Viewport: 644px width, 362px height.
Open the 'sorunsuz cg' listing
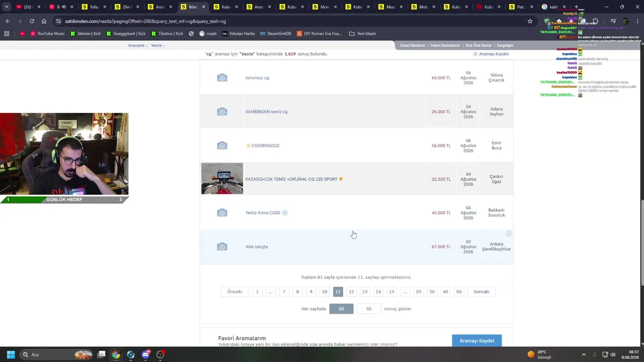tap(257, 78)
